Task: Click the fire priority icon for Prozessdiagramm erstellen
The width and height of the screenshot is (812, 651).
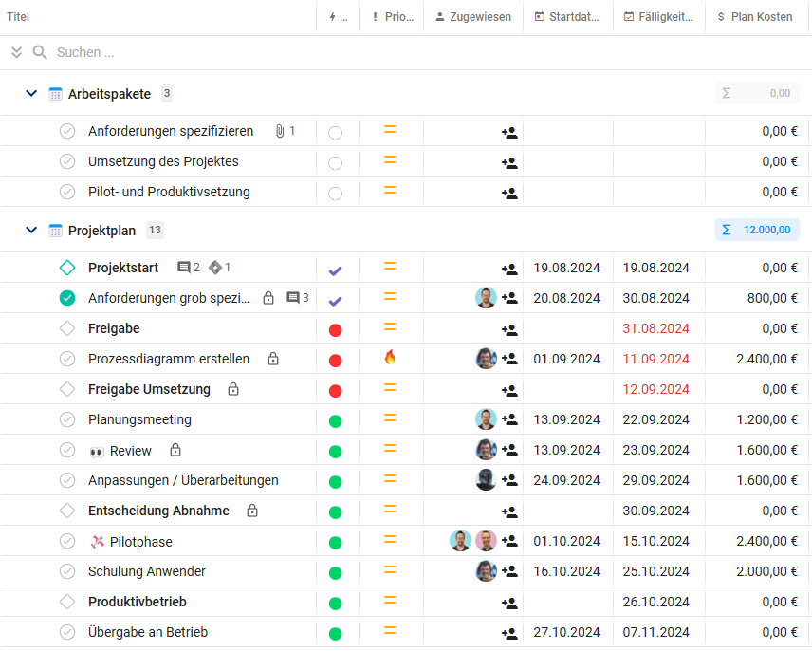Action: (390, 358)
